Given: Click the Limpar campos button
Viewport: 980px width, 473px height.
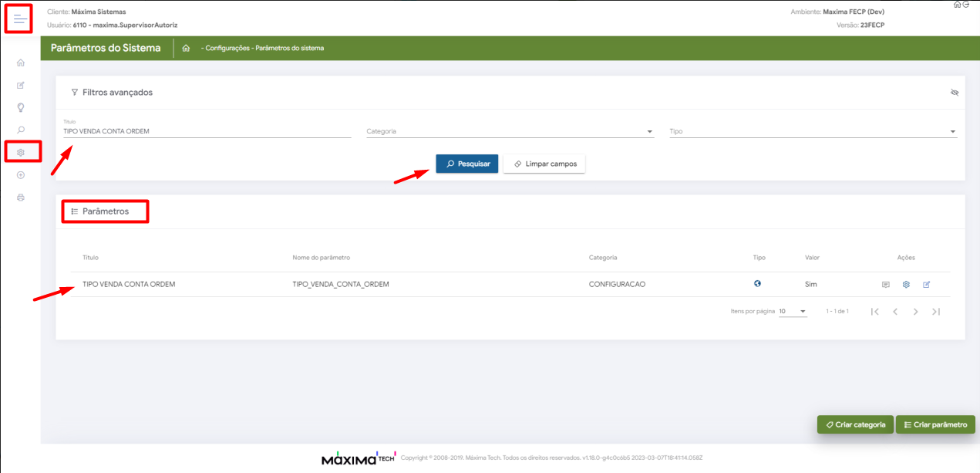Looking at the screenshot, I should point(544,164).
